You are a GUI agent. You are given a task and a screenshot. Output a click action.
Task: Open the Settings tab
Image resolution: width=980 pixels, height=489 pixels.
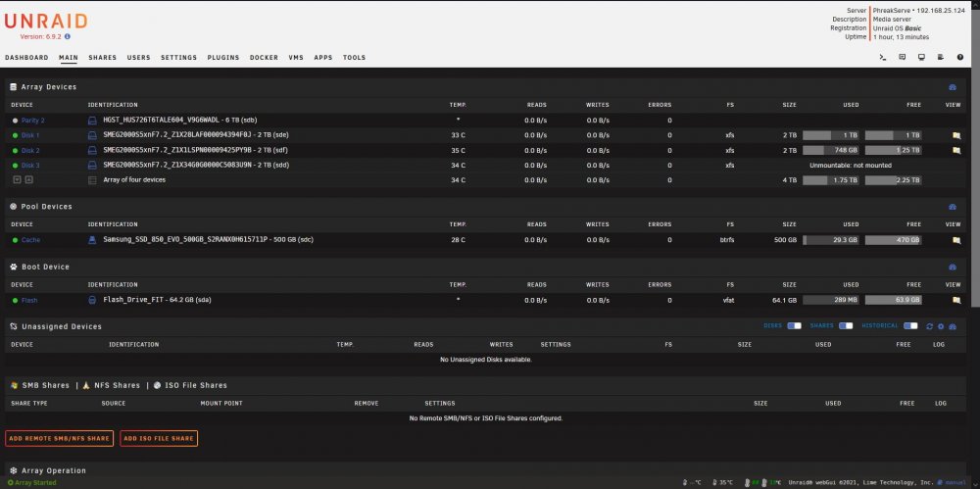(x=178, y=58)
